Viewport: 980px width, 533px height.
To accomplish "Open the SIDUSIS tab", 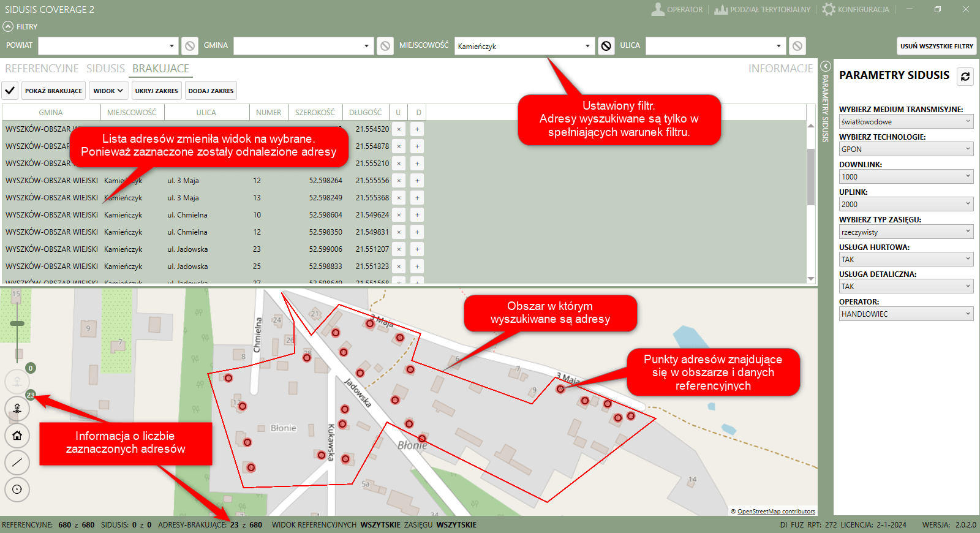I will pos(105,69).
